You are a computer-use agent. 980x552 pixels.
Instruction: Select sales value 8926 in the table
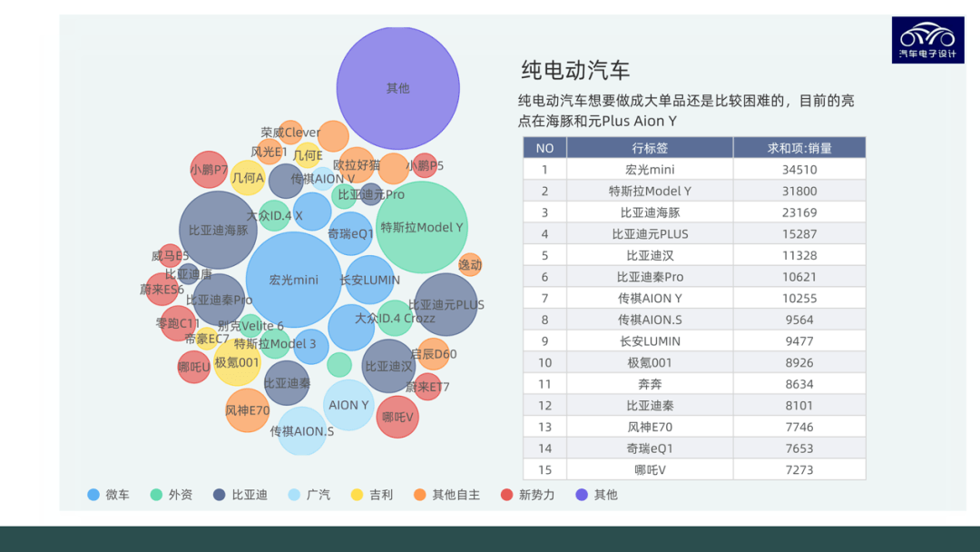799,362
